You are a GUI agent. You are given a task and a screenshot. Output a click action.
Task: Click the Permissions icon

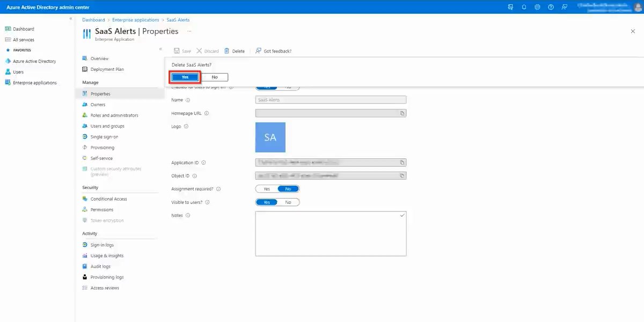85,210
